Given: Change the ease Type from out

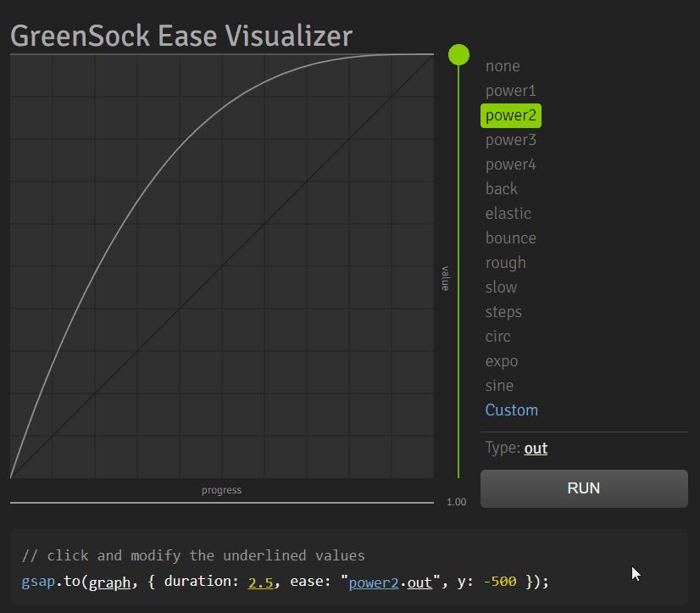Looking at the screenshot, I should tap(536, 448).
